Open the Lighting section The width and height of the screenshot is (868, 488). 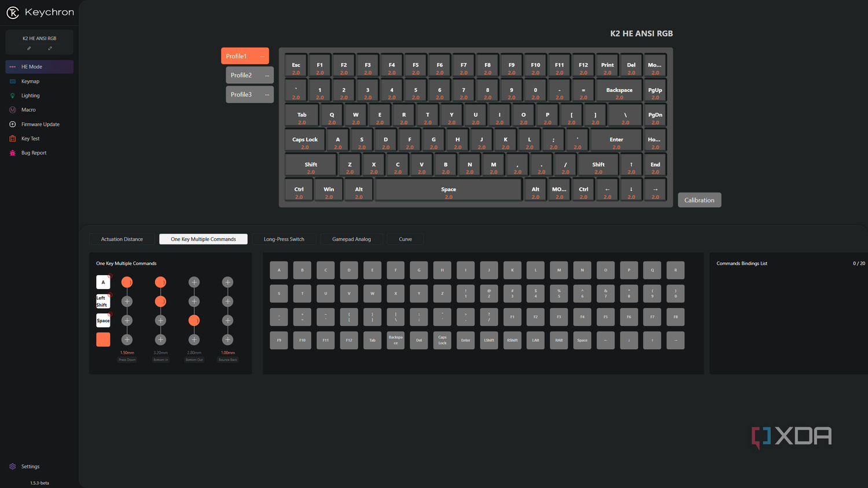(39, 95)
